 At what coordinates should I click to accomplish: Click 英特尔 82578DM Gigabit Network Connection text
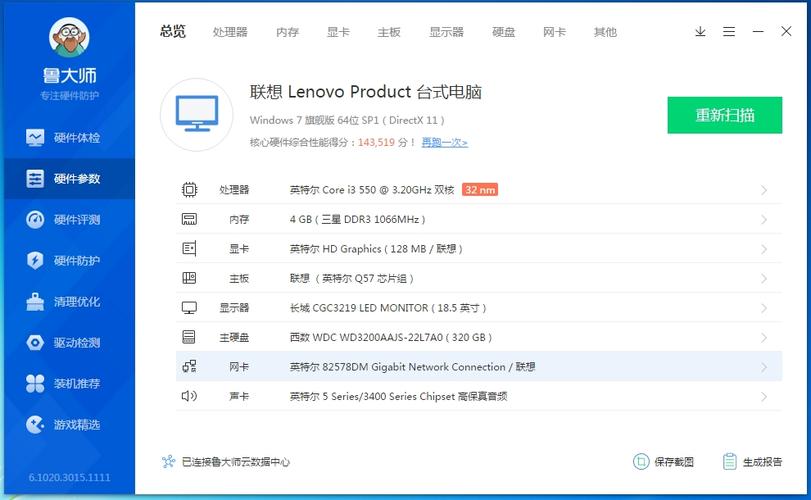(398, 367)
